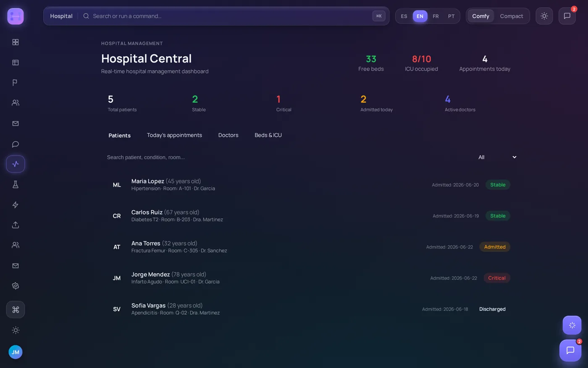Switch language to FR
This screenshot has width=588, height=368.
click(x=436, y=16)
